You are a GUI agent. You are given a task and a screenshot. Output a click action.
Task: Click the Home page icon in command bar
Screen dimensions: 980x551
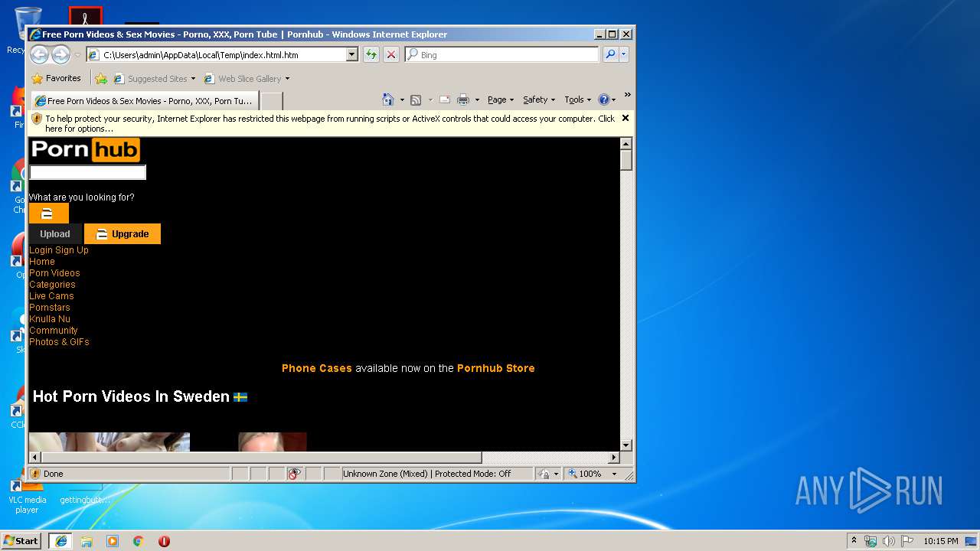(x=388, y=99)
